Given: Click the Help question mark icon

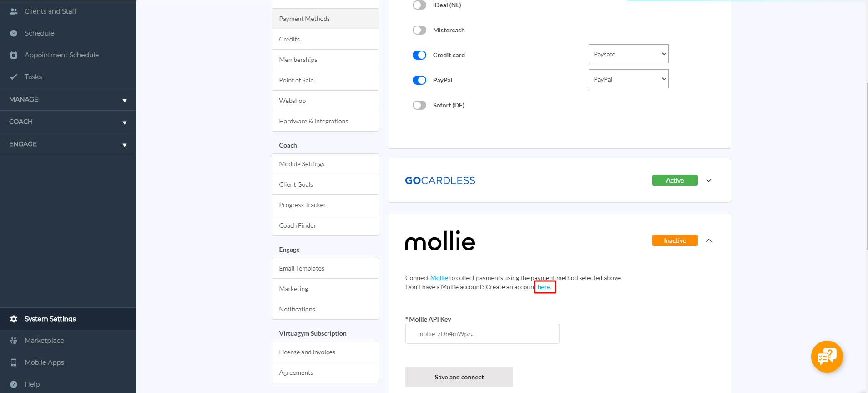Looking at the screenshot, I should tap(14, 384).
